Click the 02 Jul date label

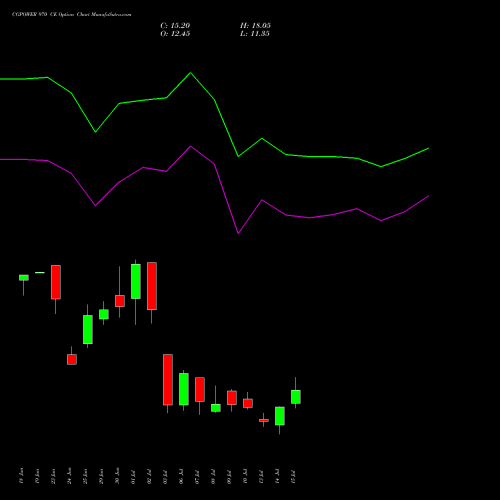click(x=150, y=477)
